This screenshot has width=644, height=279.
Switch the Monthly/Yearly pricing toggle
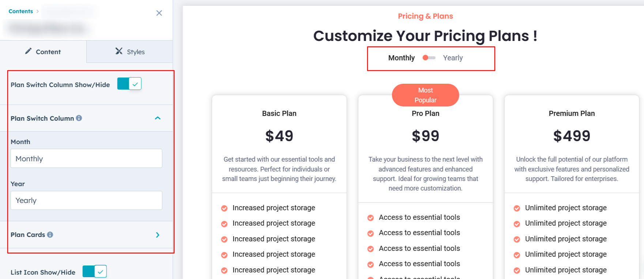[x=429, y=58]
